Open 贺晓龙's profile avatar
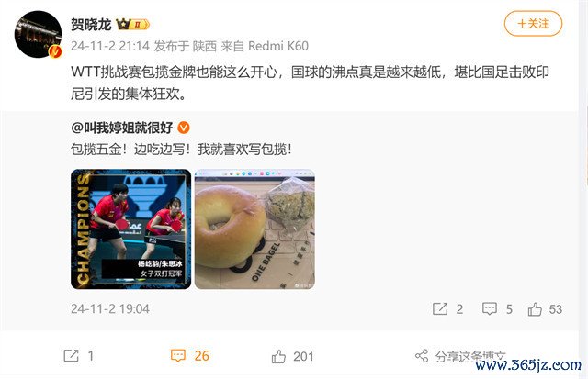Screen dimensions: 588x379 tap(38, 34)
